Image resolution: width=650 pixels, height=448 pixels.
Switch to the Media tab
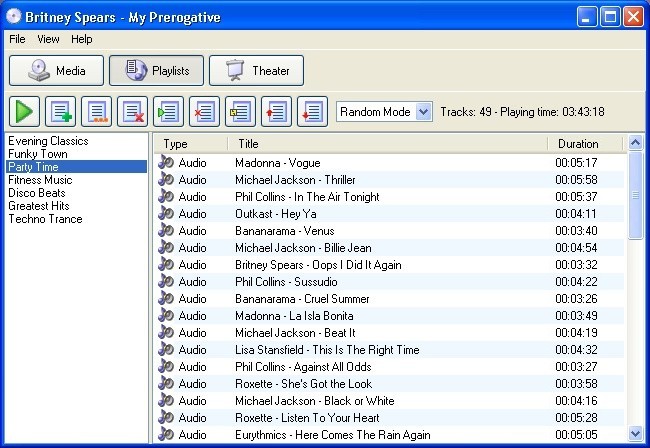[x=56, y=71]
